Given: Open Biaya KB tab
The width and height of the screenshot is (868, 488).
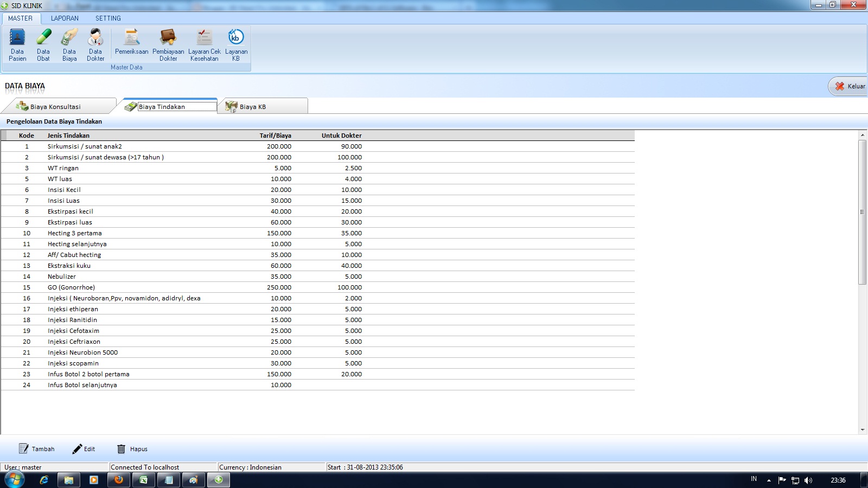Looking at the screenshot, I should [x=264, y=106].
